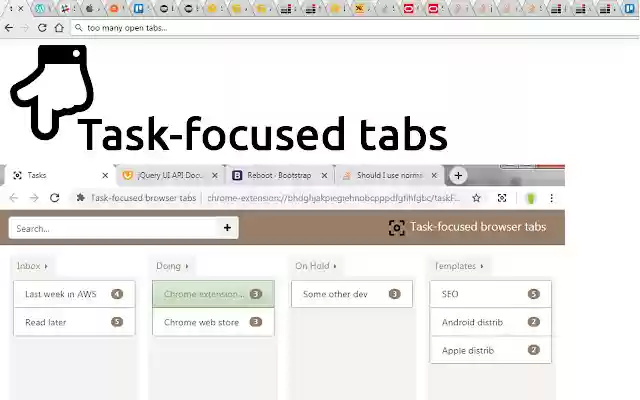Screen dimensions: 640x400
Task: Open a new tab with the plus button
Action: coord(458,176)
